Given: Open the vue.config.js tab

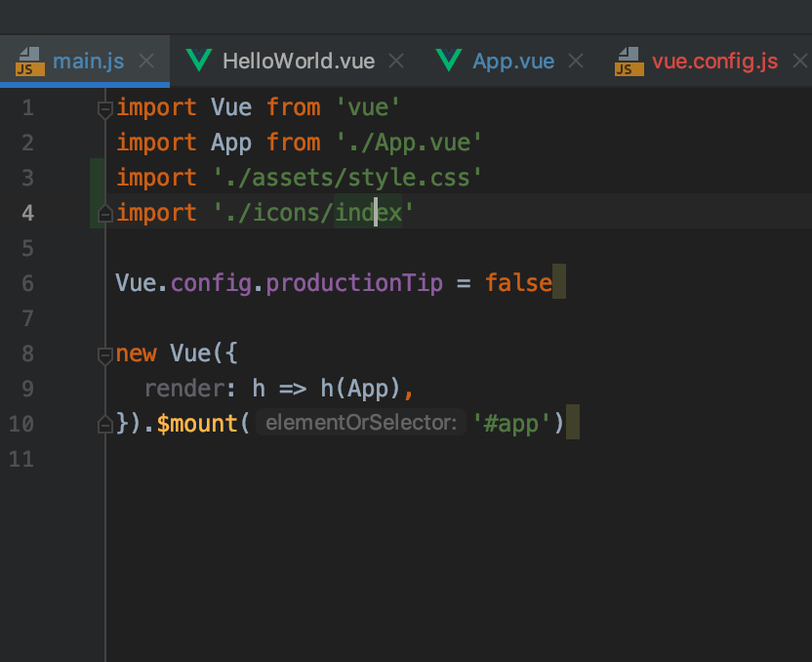Looking at the screenshot, I should (x=714, y=62).
